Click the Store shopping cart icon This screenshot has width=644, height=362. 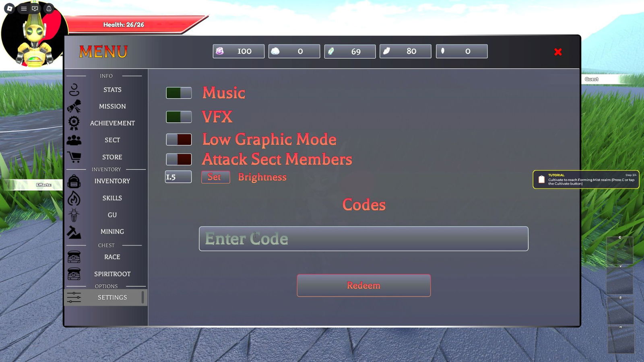pos(74,157)
